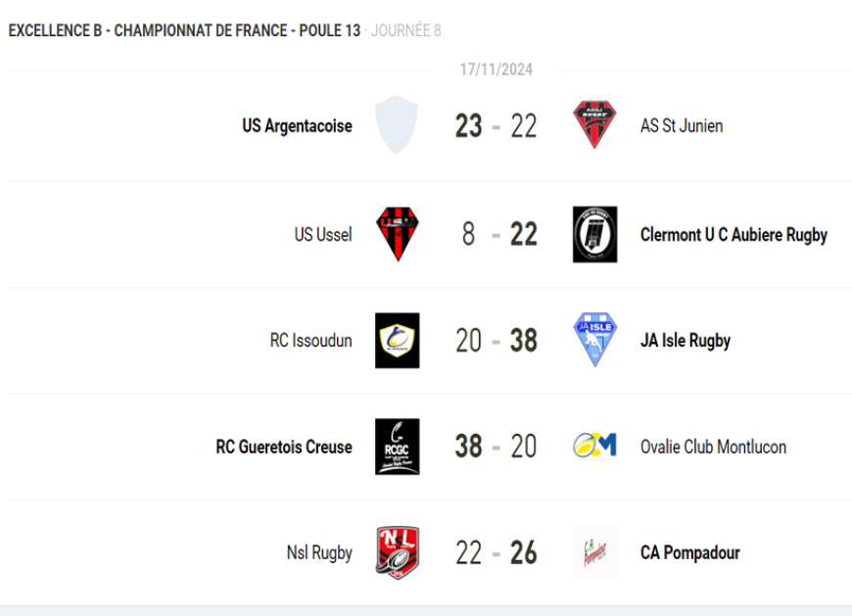
Task: Go to the US Ussel team name
Action: (x=323, y=234)
